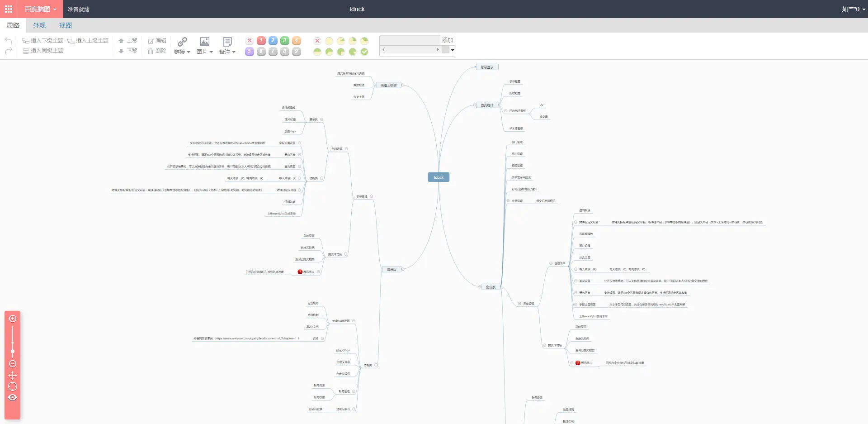The width and height of the screenshot is (868, 424).
Task: Click the 添加 resource button
Action: [x=448, y=40]
